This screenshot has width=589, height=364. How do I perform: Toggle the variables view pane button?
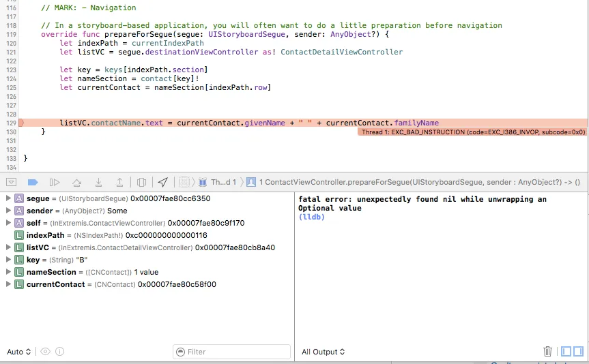pyautogui.click(x=566, y=351)
